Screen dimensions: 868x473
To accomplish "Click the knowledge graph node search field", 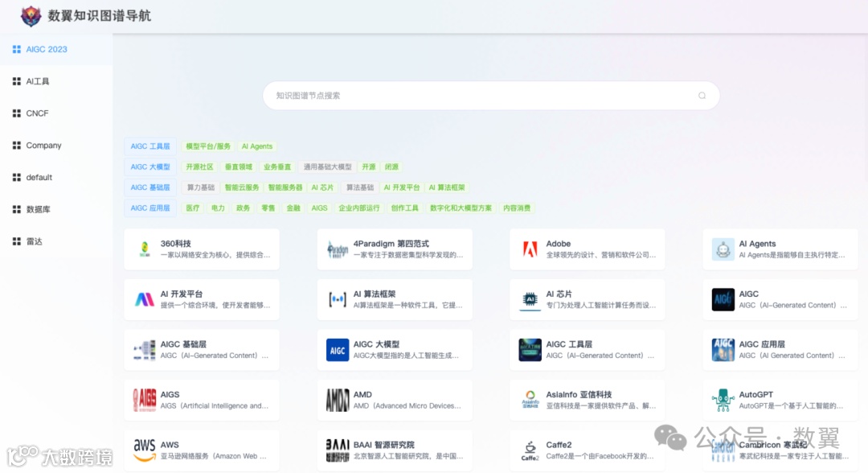I will tap(491, 95).
